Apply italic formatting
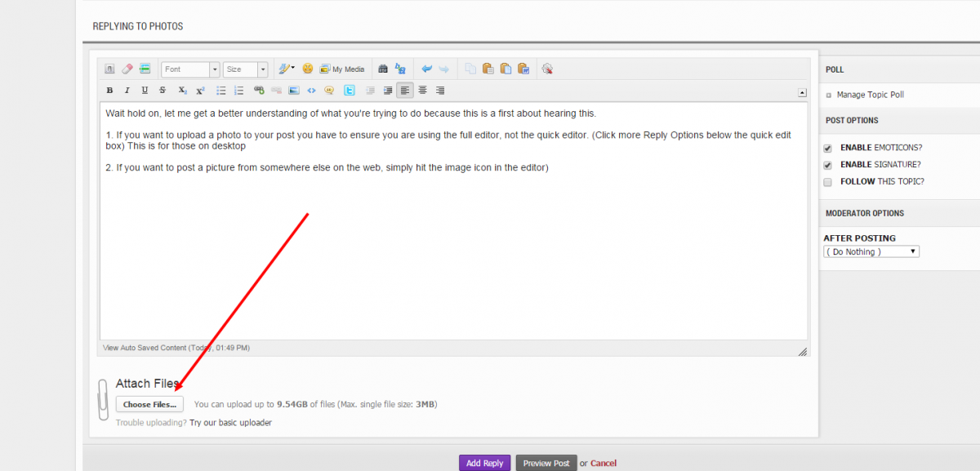The width and height of the screenshot is (980, 471). (x=127, y=91)
